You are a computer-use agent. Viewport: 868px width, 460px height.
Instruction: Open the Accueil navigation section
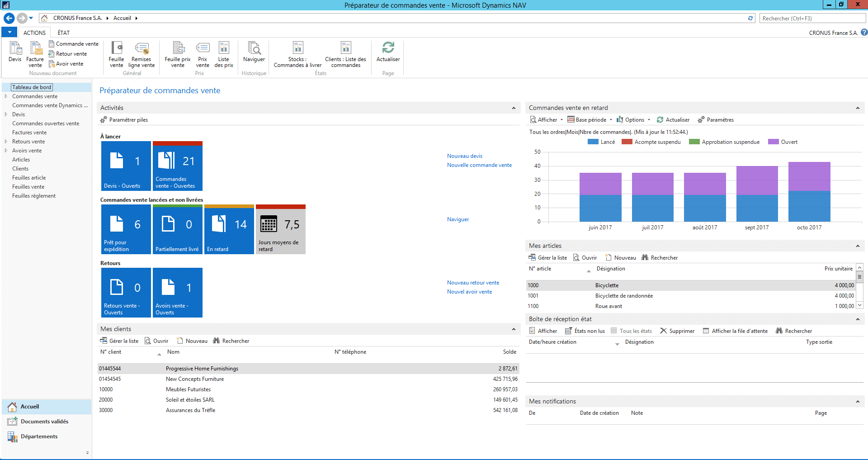pos(47,407)
